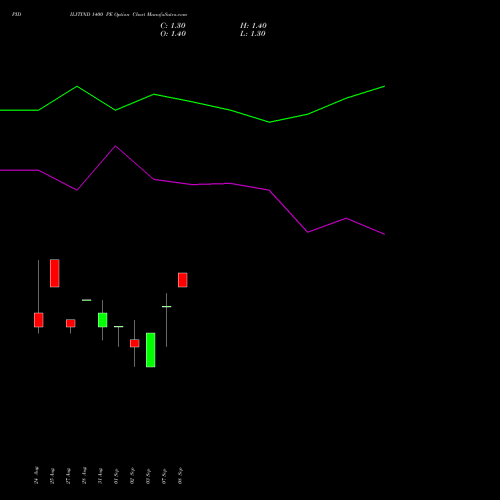Screen dimensions: 500x500
Task: Select the flat green doji for 28 Aug
Action: (x=87, y=300)
